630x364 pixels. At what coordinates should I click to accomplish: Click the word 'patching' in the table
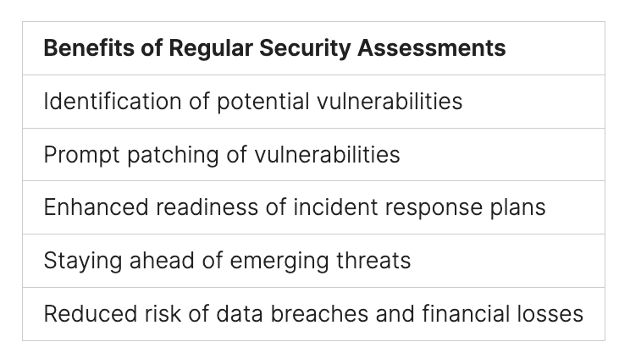coord(162,155)
